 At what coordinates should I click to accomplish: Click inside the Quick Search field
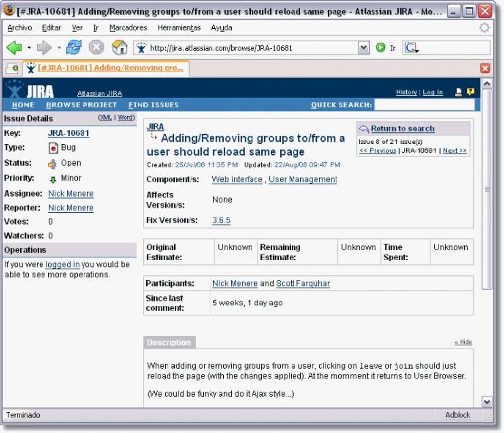[x=424, y=105]
